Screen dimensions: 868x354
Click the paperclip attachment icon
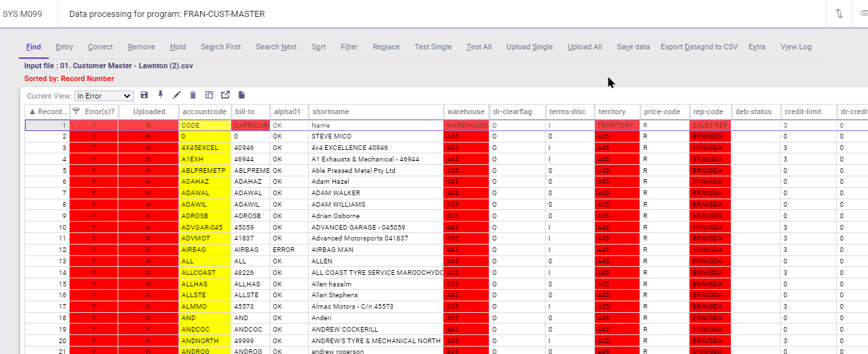pyautogui.click(x=864, y=14)
